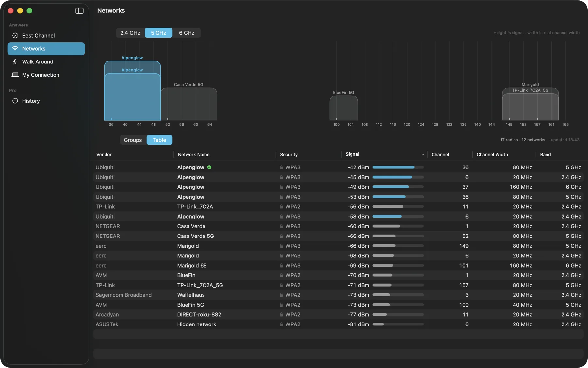Viewport: 588px width, 368px height.
Task: Click the Best Channel badge icon
Action: [15, 35]
